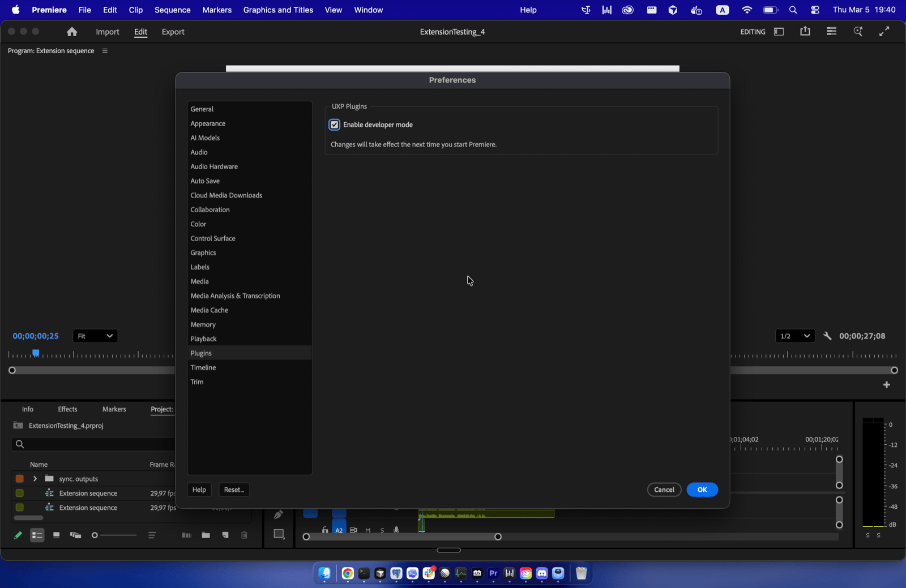The height and width of the screenshot is (588, 906).
Task: Open the 1/2 playback resolution dropdown
Action: (x=794, y=336)
